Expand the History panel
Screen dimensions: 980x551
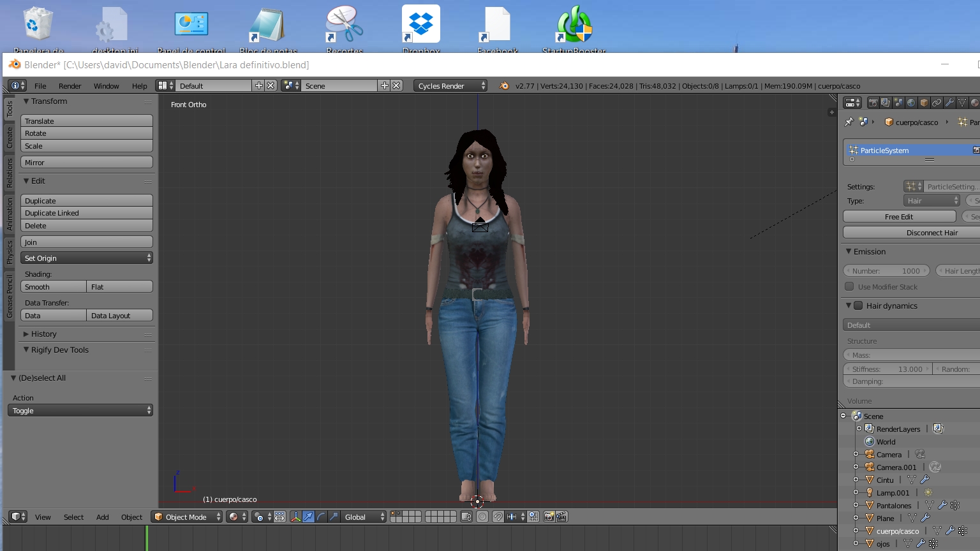43,334
